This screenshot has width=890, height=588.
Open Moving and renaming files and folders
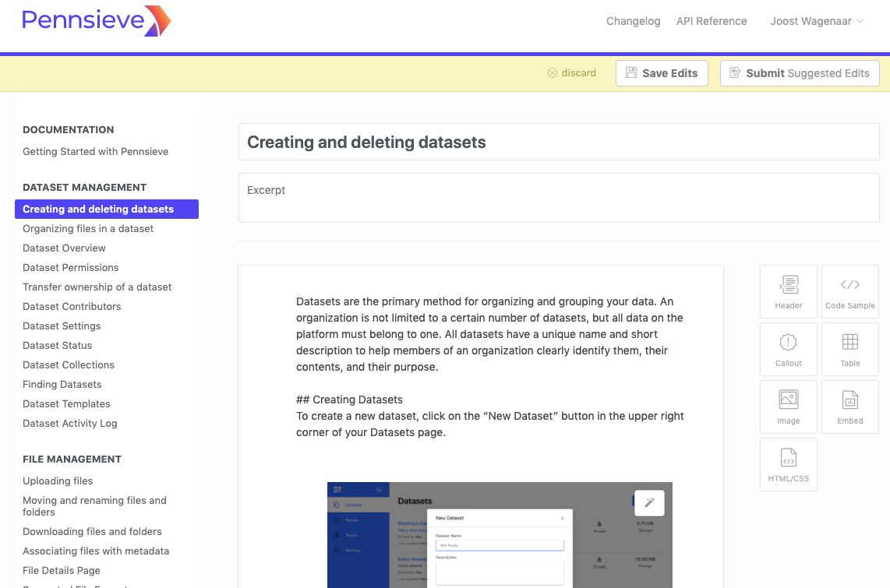pyautogui.click(x=94, y=505)
